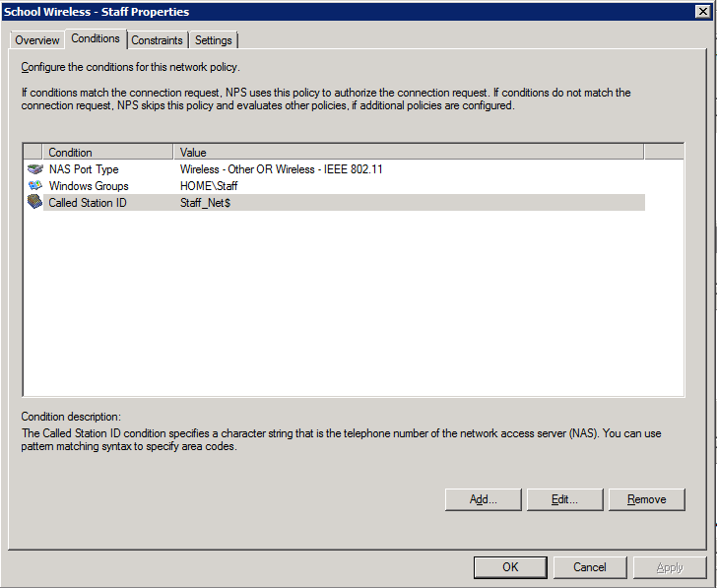The height and width of the screenshot is (588, 717).
Task: Select the NAS Port Type condition
Action: [335, 169]
